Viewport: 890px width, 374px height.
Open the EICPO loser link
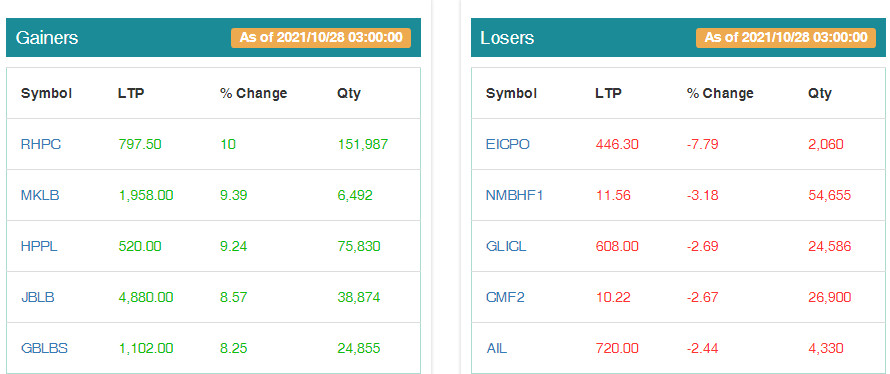[x=507, y=144]
